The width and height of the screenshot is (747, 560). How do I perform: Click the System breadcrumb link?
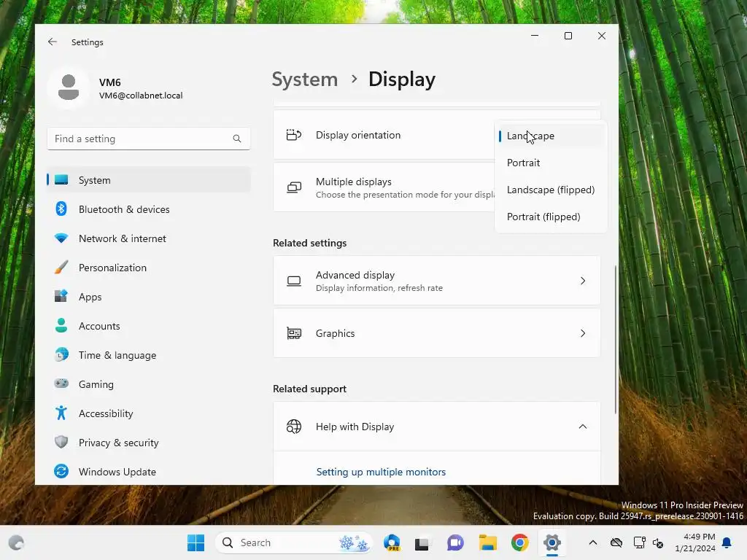305,79
